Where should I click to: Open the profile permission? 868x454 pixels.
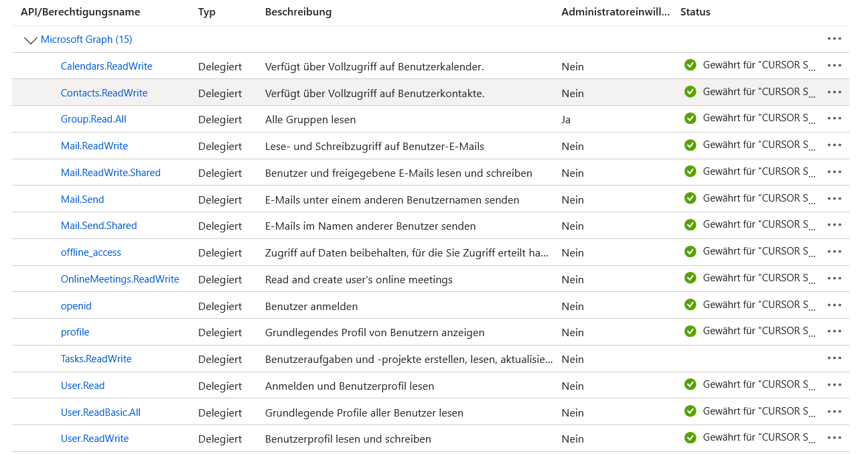point(75,332)
